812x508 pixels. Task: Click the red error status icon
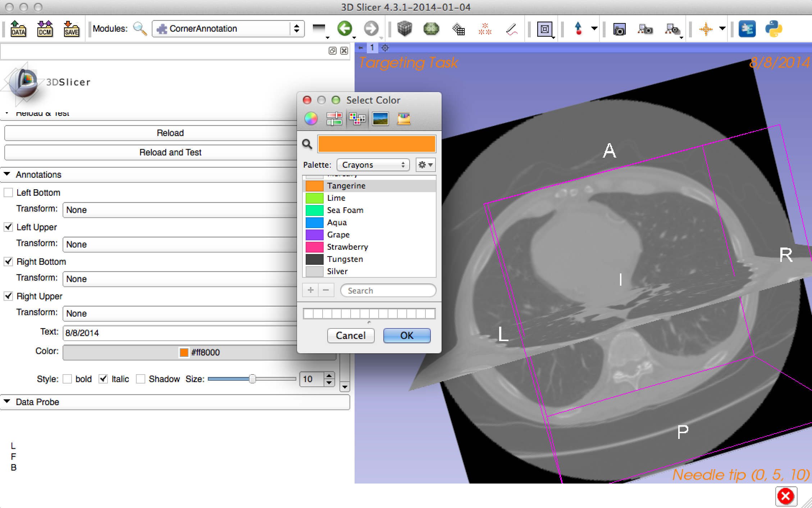(x=786, y=496)
